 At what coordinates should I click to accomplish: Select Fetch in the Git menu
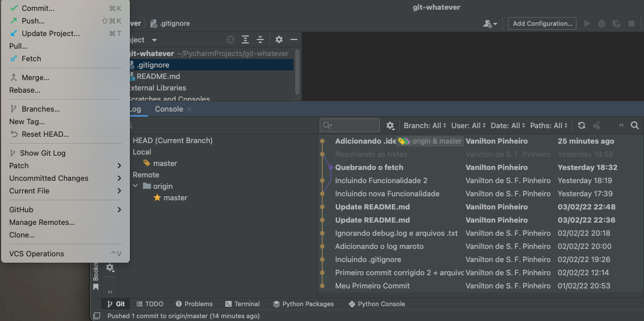coord(65,59)
